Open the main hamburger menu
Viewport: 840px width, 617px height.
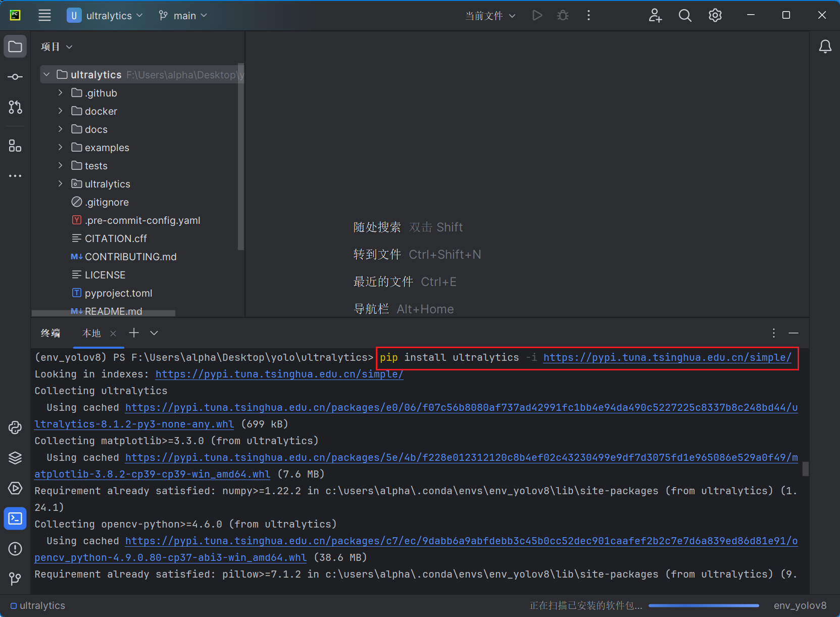(x=44, y=15)
